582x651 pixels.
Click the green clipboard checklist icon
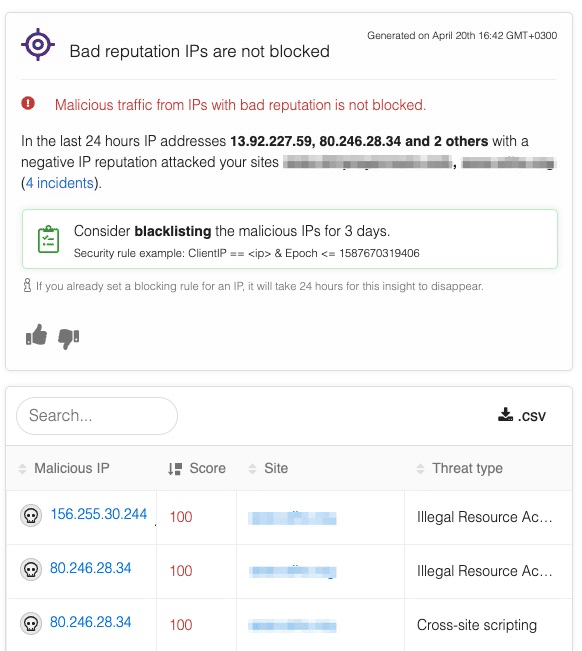(49, 239)
